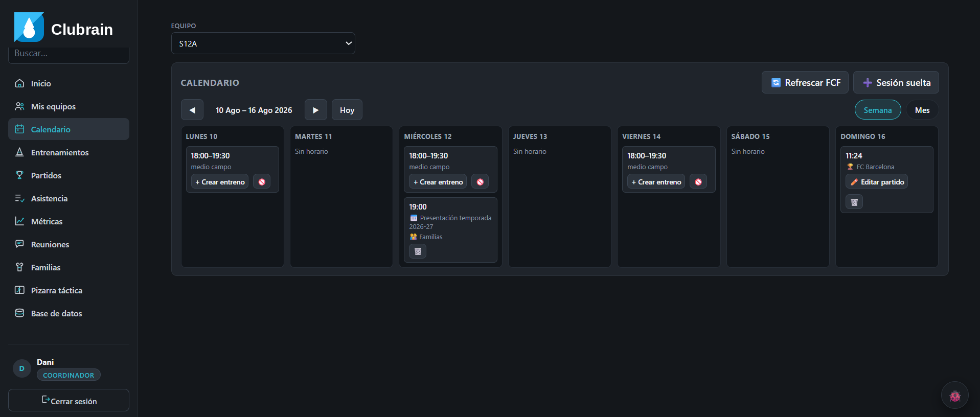
Task: Open Inicio from the sidebar
Action: click(x=69, y=83)
